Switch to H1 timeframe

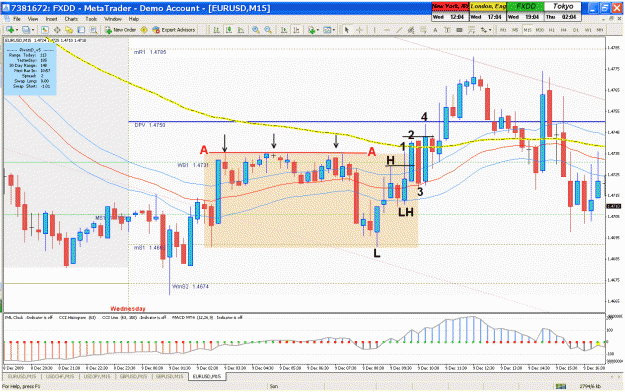coord(552,30)
